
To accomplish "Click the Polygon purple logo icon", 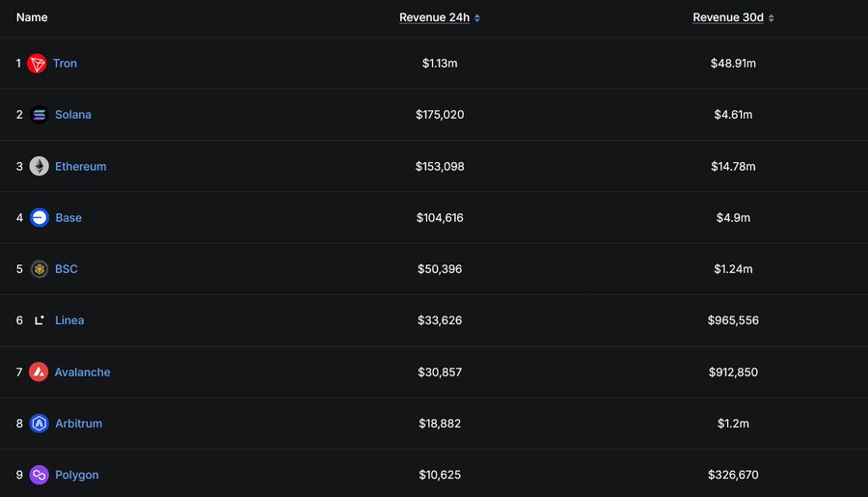I will point(39,475).
